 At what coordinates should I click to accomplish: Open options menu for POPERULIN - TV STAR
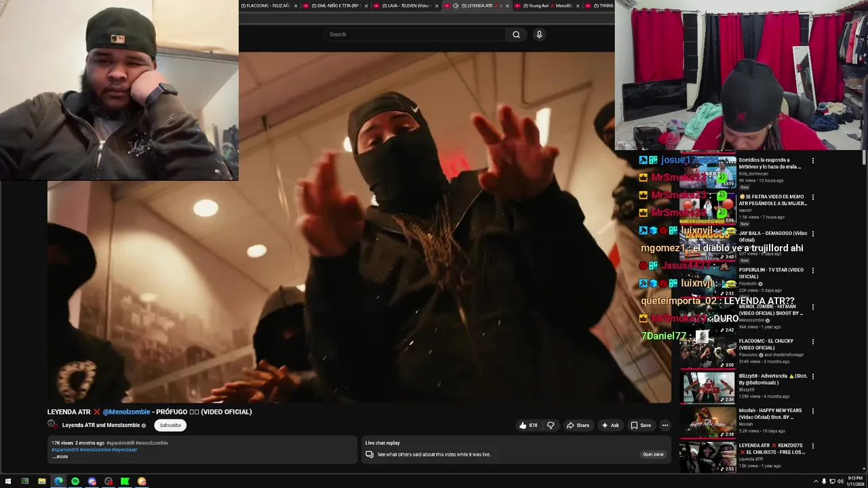pyautogui.click(x=813, y=270)
